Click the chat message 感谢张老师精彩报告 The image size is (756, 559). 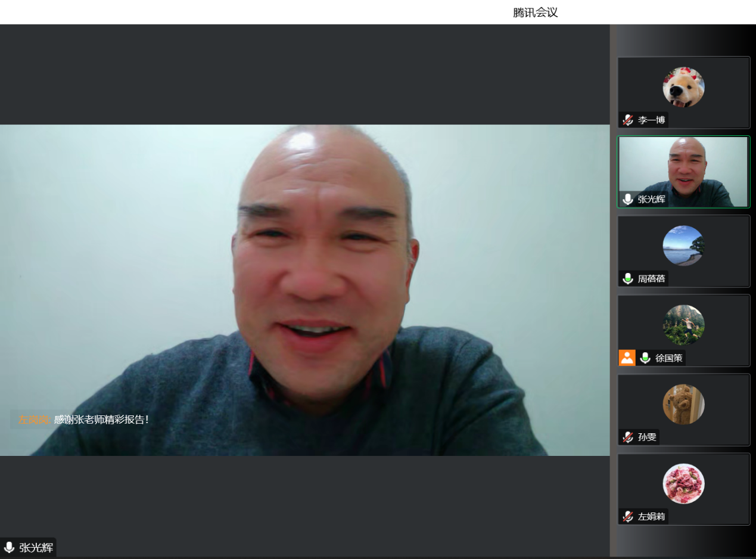(101, 420)
